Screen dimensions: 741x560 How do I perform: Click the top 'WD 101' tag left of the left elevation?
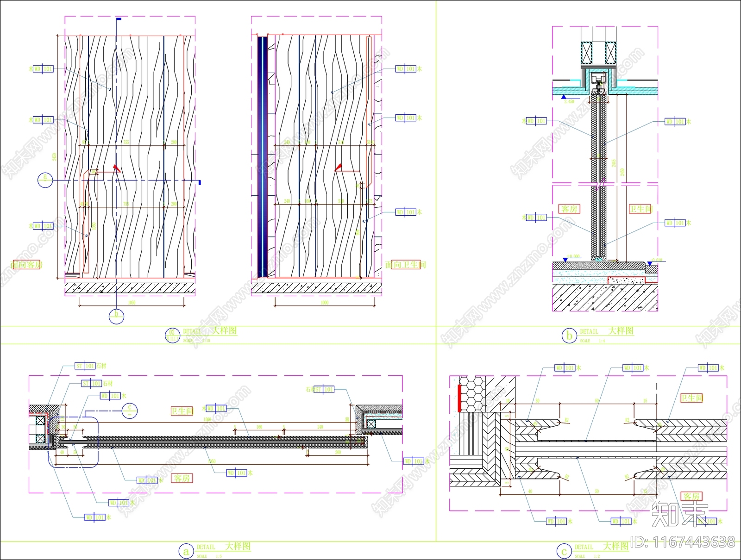click(41, 69)
